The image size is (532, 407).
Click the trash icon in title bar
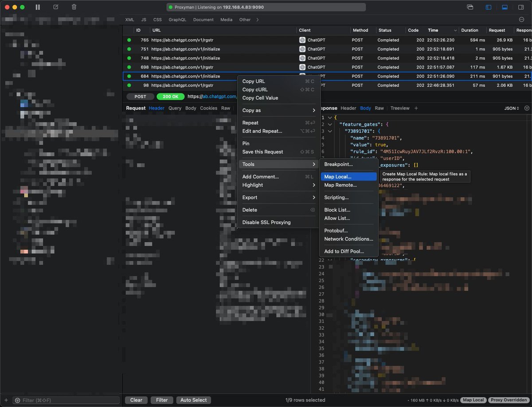[74, 7]
